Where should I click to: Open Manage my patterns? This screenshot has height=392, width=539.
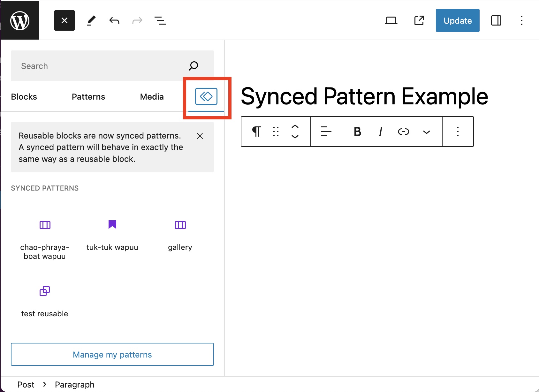click(x=112, y=354)
